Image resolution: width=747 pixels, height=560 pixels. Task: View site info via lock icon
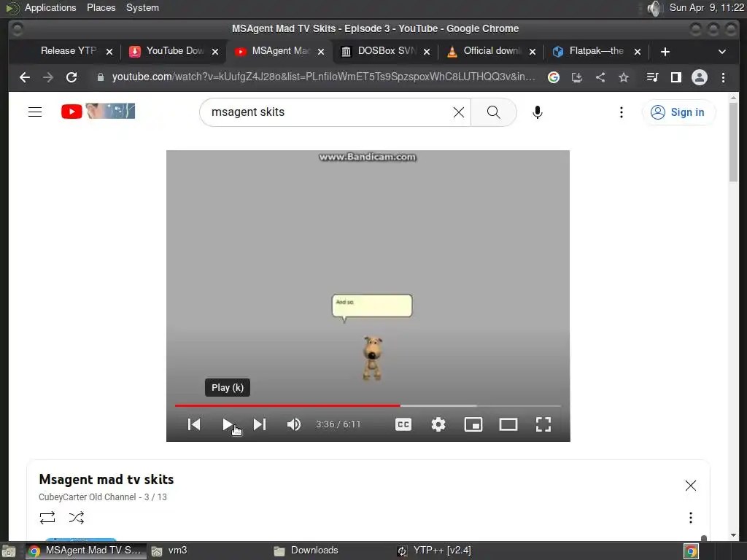click(101, 77)
